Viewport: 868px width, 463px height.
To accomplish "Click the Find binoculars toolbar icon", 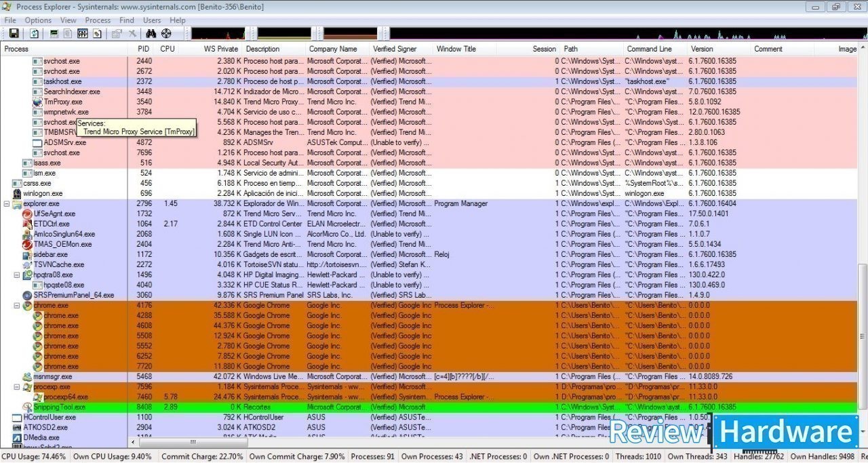I will click(151, 33).
